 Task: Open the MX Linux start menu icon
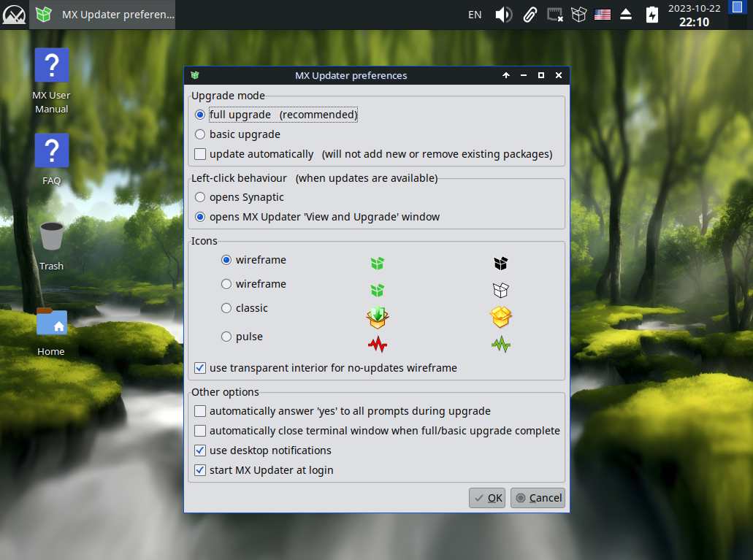(14, 15)
